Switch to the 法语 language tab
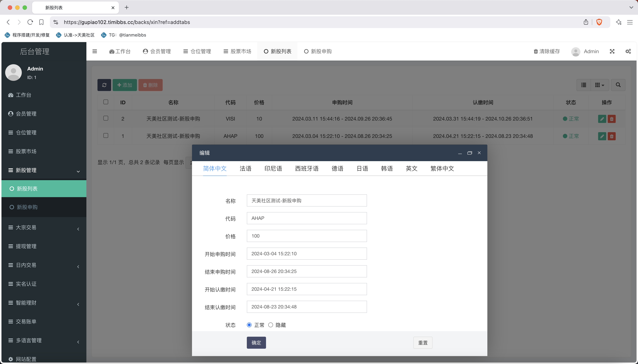The width and height of the screenshot is (638, 364). (246, 169)
